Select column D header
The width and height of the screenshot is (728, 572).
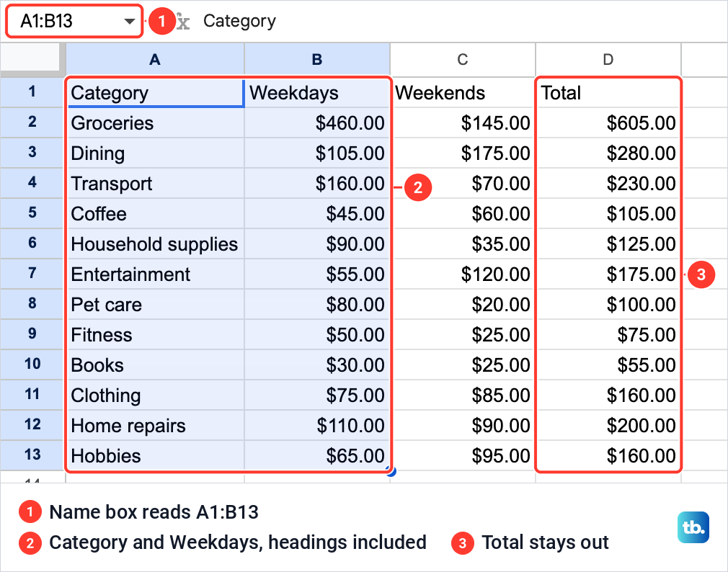(x=608, y=59)
